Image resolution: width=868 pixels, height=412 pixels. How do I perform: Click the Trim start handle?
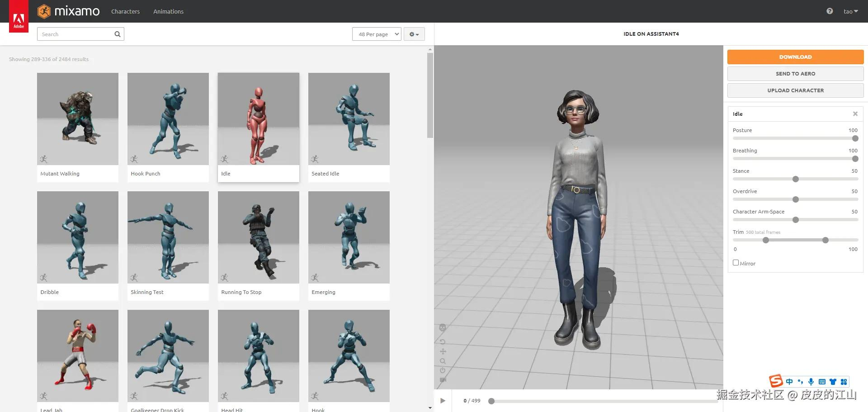tap(766, 240)
